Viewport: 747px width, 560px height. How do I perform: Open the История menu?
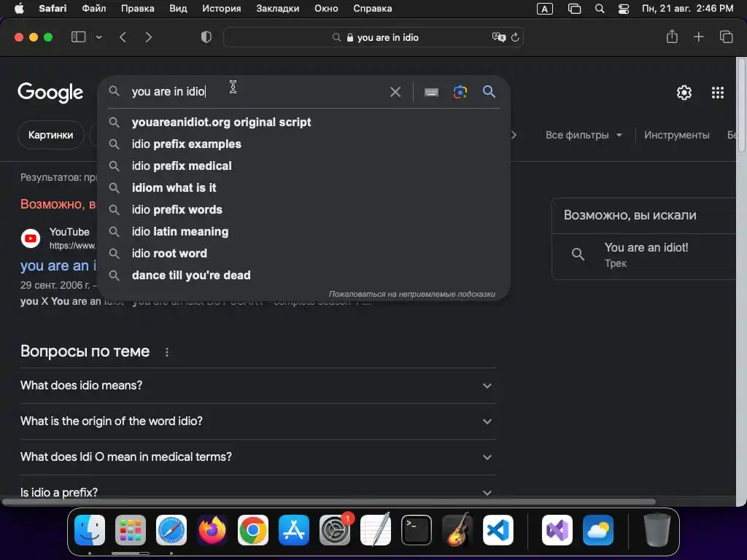tap(222, 9)
